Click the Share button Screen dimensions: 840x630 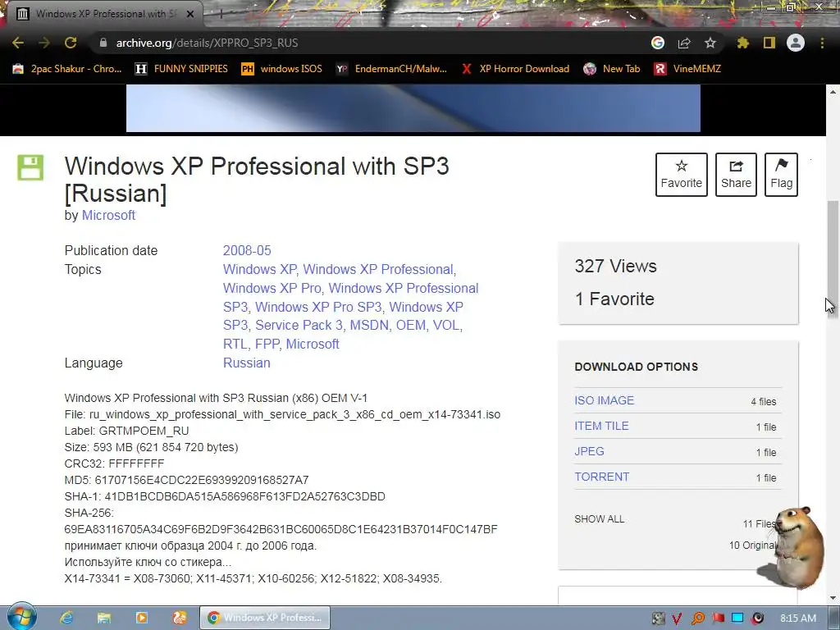(736, 175)
